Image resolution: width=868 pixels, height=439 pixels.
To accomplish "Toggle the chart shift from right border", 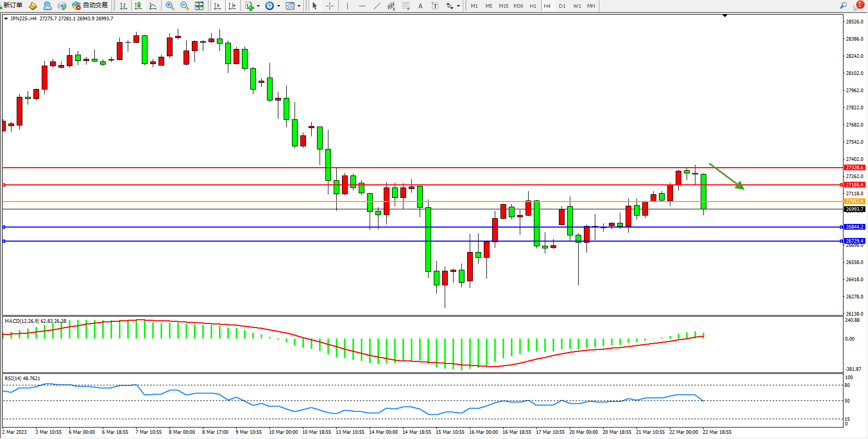I will click(x=232, y=6).
